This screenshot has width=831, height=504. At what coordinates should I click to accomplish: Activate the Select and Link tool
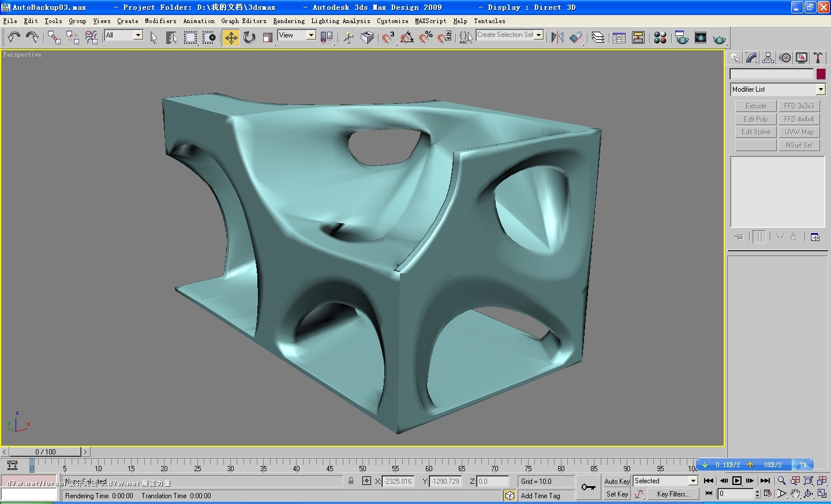[54, 37]
